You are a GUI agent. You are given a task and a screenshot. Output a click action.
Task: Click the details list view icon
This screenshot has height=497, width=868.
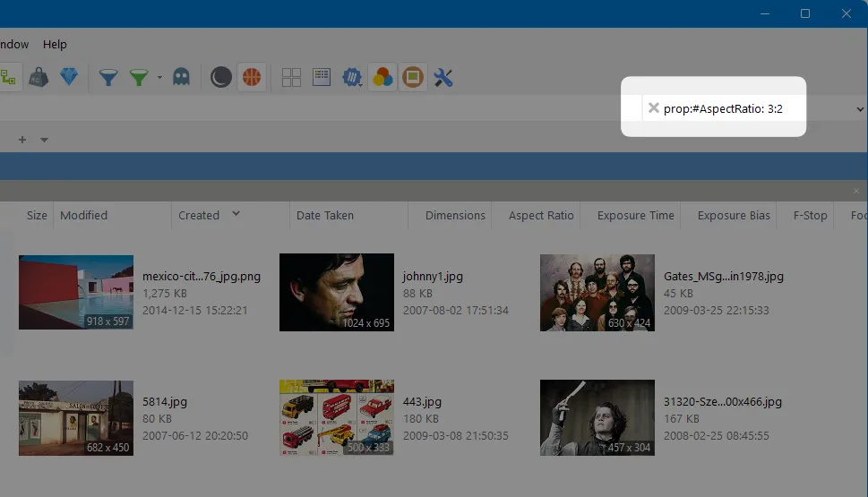pyautogui.click(x=322, y=78)
